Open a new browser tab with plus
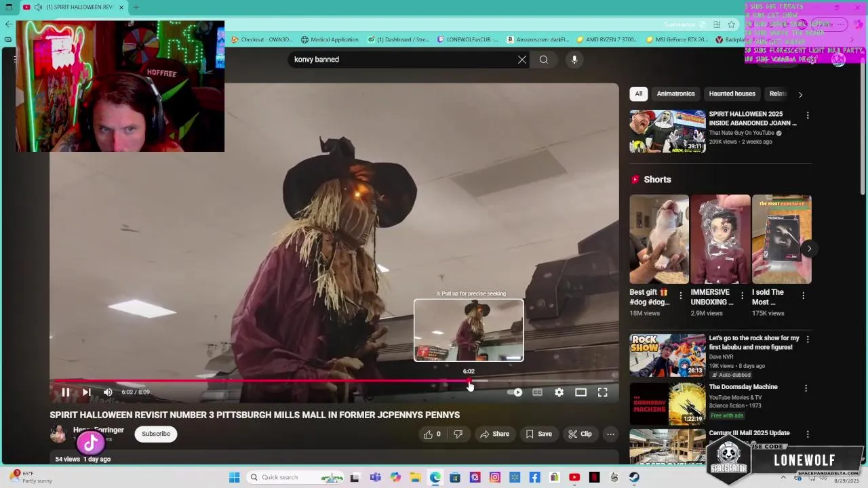The width and height of the screenshot is (868, 488). coord(136,7)
